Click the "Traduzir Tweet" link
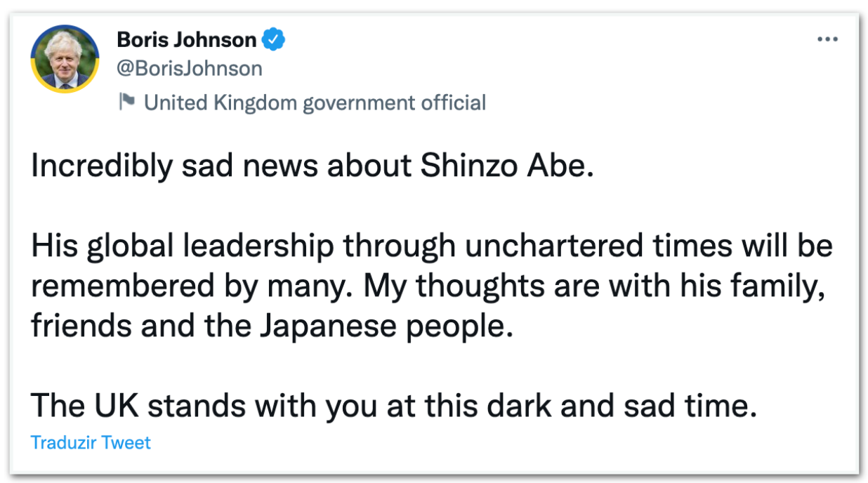This screenshot has height=483, width=868. [91, 442]
